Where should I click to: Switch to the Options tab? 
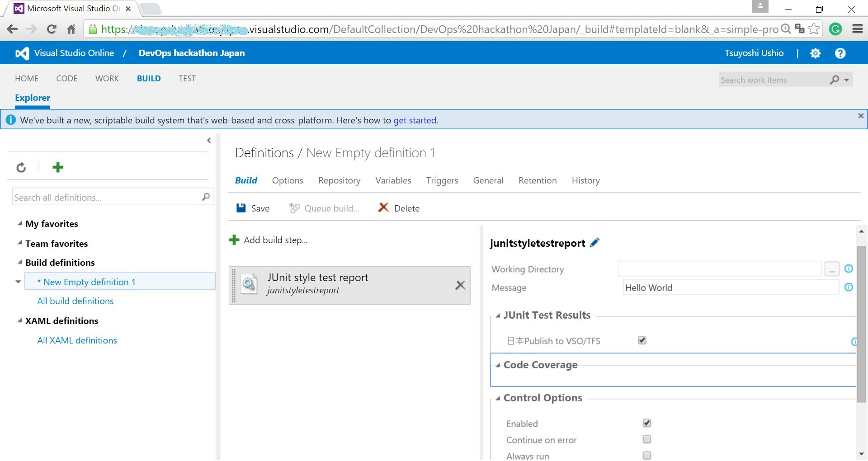288,180
